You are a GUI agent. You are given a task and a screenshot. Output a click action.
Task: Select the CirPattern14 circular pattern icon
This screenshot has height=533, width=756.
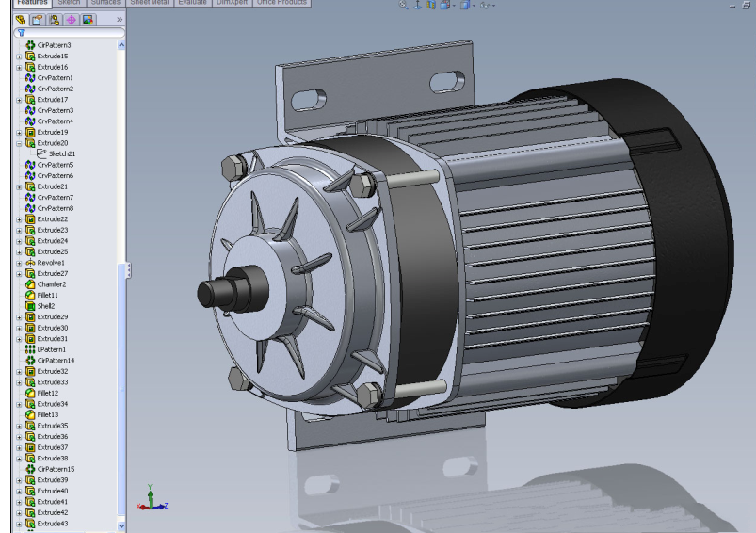tap(30, 361)
